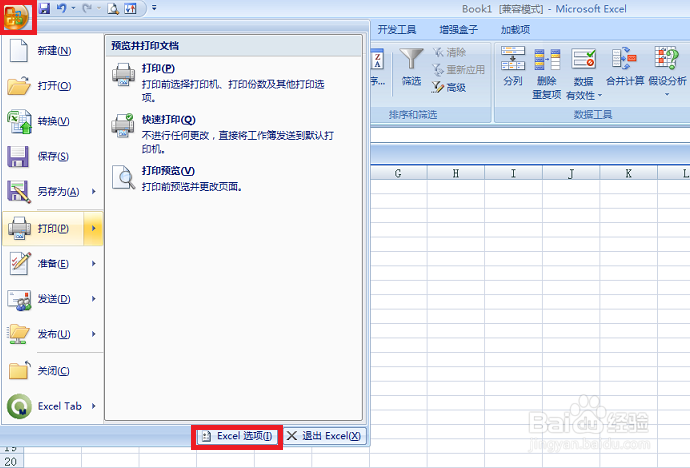Click Undo icon in quick access toolbar
This screenshot has width=690, height=468.
(61, 8)
